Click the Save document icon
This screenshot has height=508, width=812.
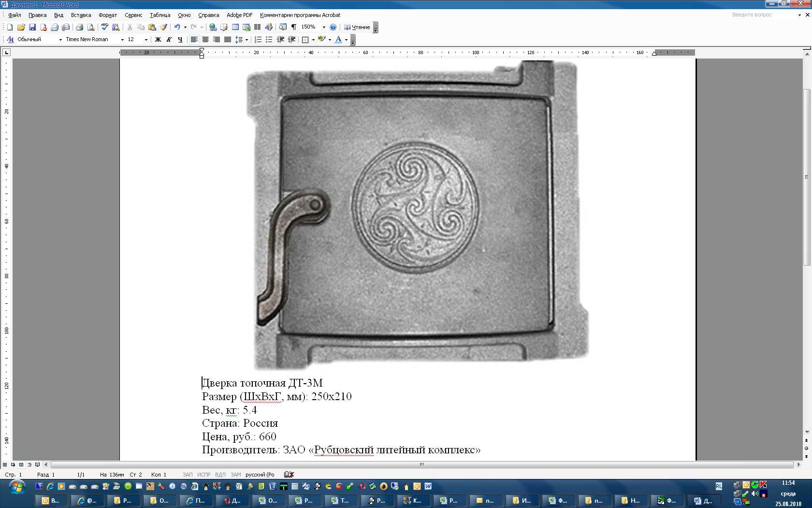tap(32, 27)
